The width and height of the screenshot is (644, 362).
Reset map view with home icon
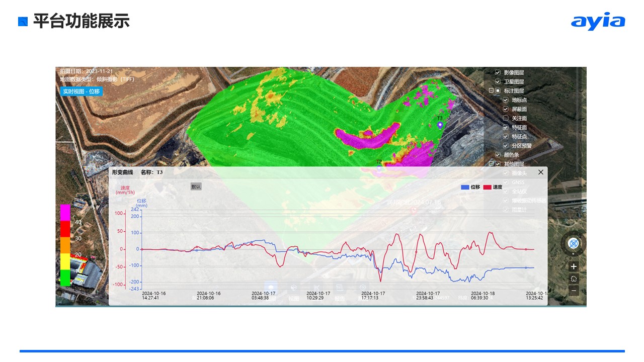(574, 279)
